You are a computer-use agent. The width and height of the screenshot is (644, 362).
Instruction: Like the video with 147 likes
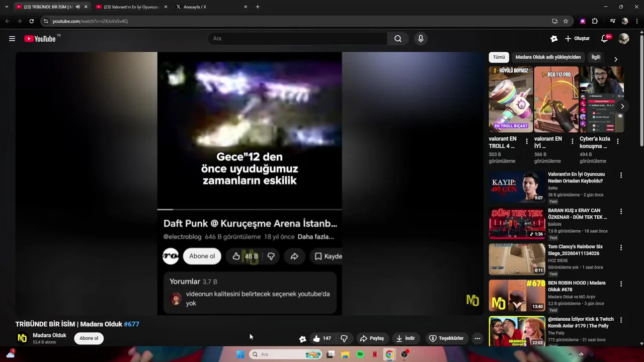tap(322, 338)
